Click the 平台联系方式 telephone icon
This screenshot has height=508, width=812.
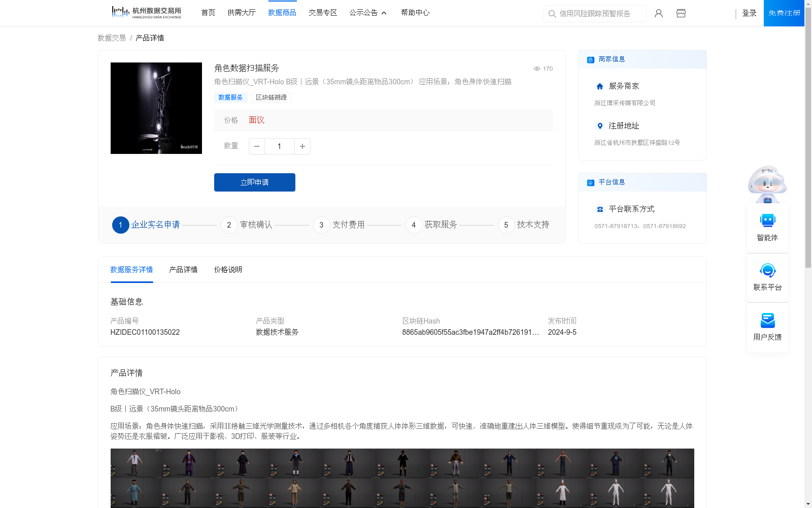point(600,209)
